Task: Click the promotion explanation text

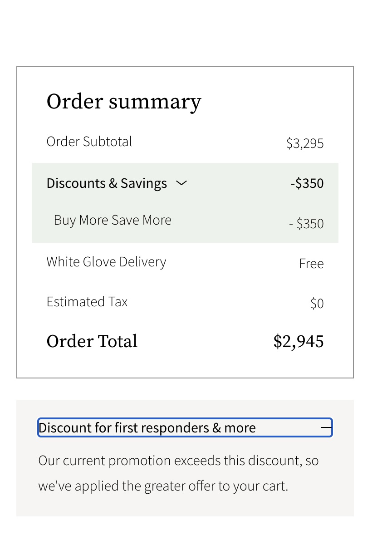Action: pos(178,473)
